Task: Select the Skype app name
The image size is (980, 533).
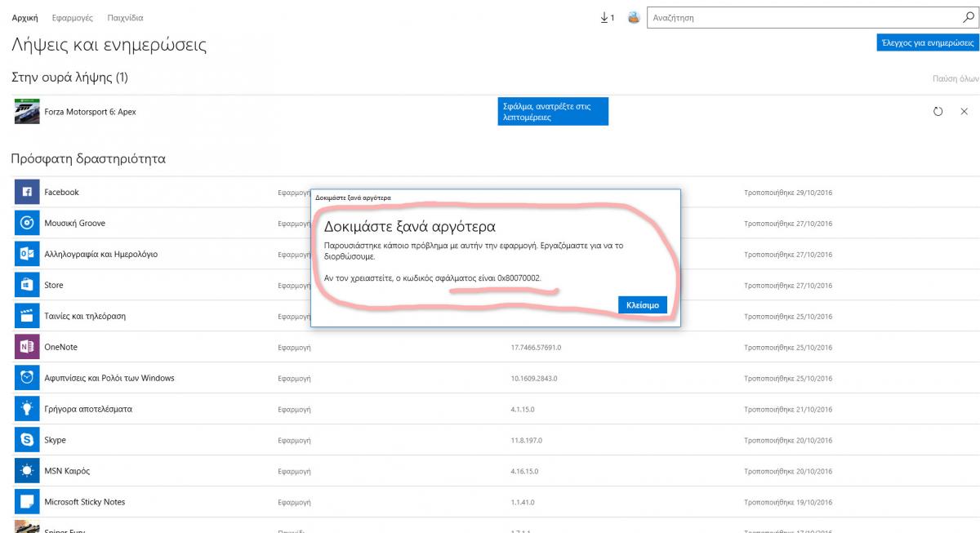Action: tap(55, 441)
